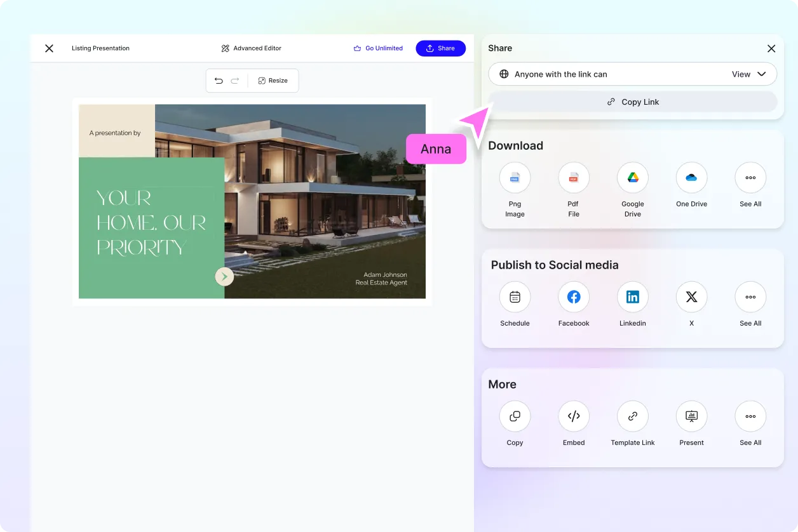The height and width of the screenshot is (532, 798).
Task: Click the Undo arrow in the toolbar
Action: coord(219,81)
